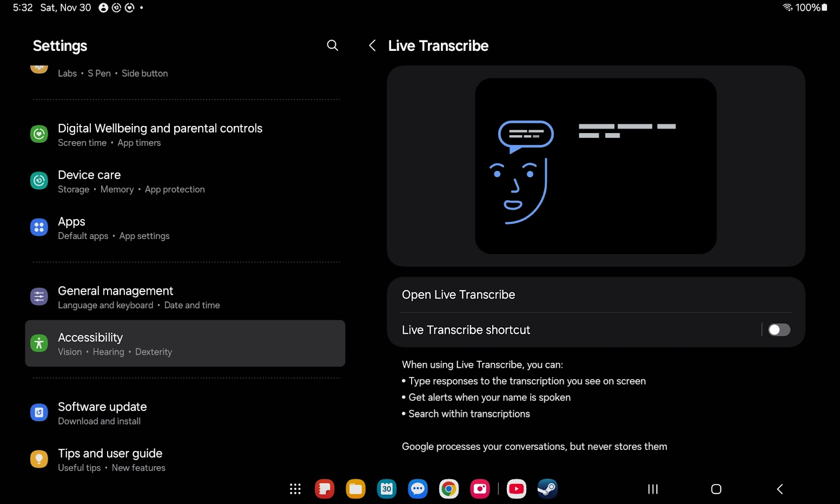840x504 pixels.
Task: Click the Digital Wellbeing green heart icon
Action: (x=39, y=134)
